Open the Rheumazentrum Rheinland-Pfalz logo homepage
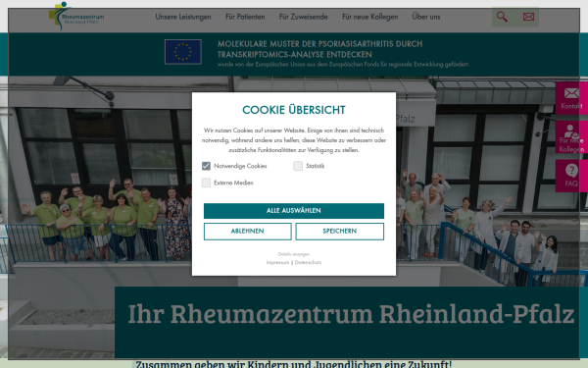This screenshot has height=368, width=588. (x=76, y=16)
